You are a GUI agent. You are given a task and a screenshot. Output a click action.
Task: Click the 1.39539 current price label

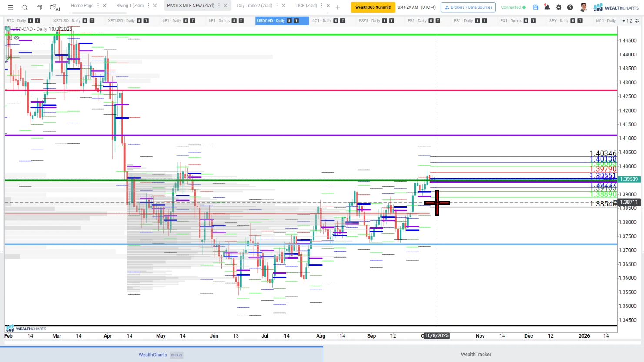pos(629,179)
